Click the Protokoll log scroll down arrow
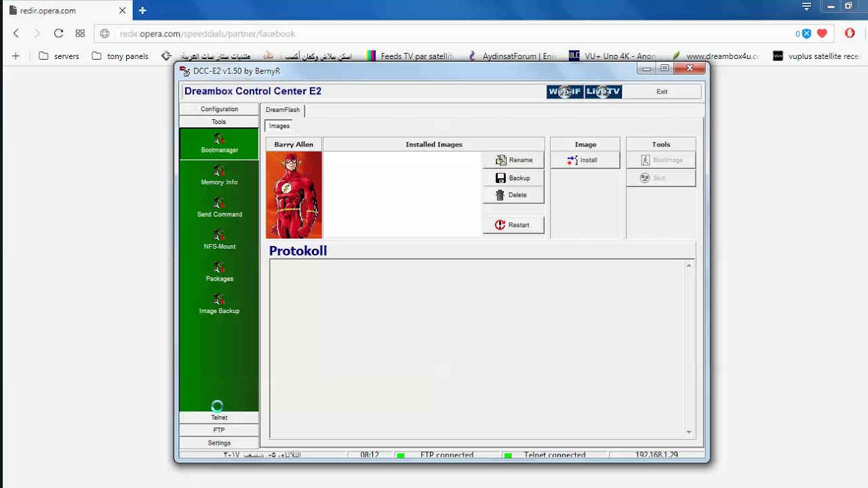868x488 pixels. click(x=689, y=432)
